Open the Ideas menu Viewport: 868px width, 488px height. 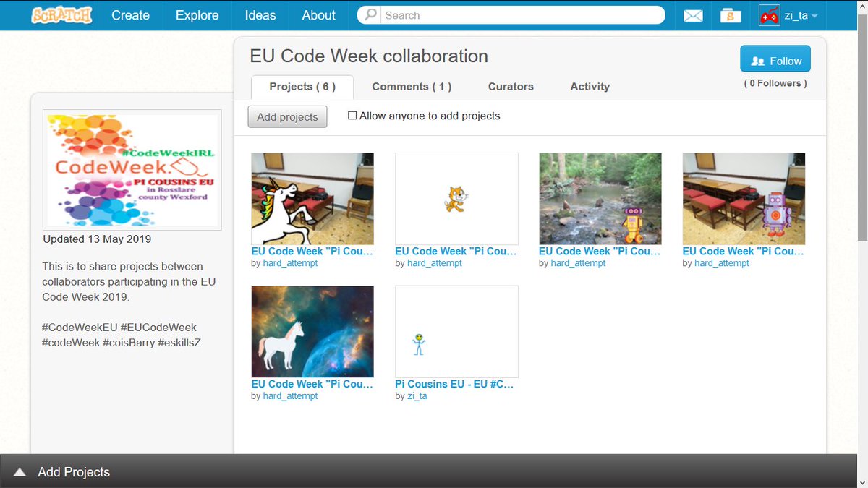260,15
